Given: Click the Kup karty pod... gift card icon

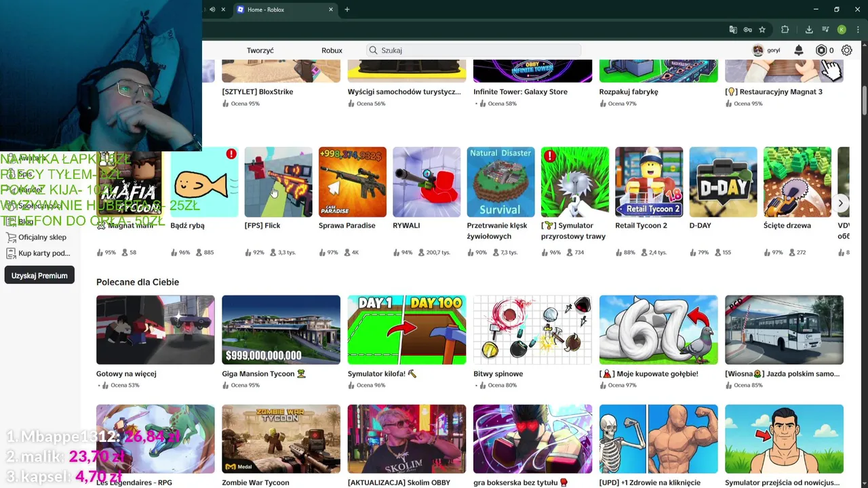Looking at the screenshot, I should [11, 253].
